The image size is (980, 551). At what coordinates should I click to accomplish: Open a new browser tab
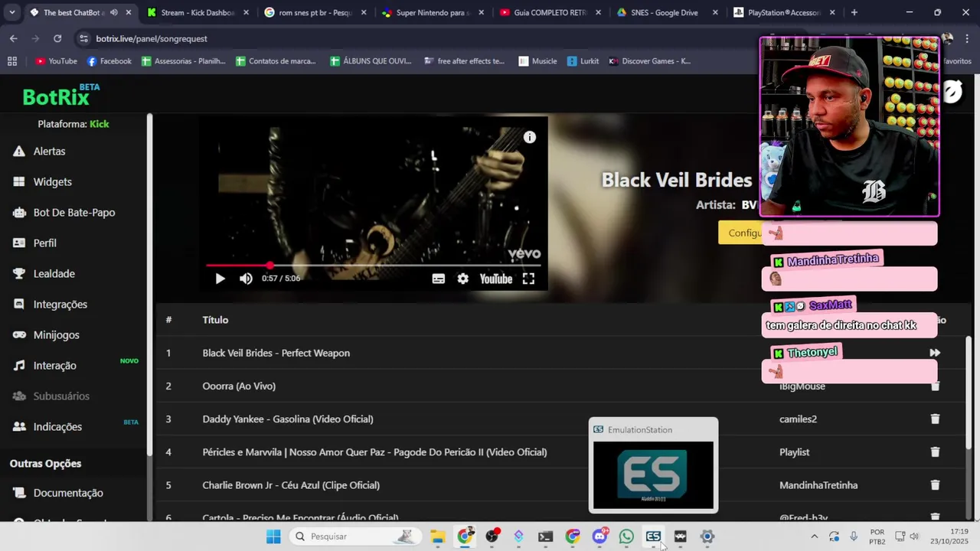[x=854, y=12]
